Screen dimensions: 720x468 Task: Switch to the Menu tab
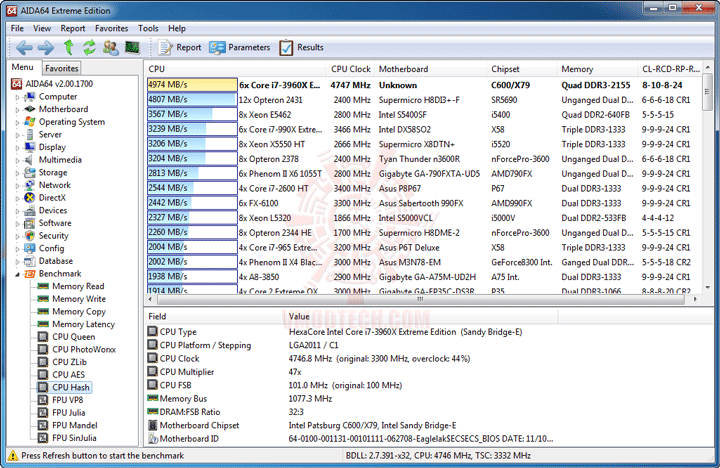coord(22,68)
